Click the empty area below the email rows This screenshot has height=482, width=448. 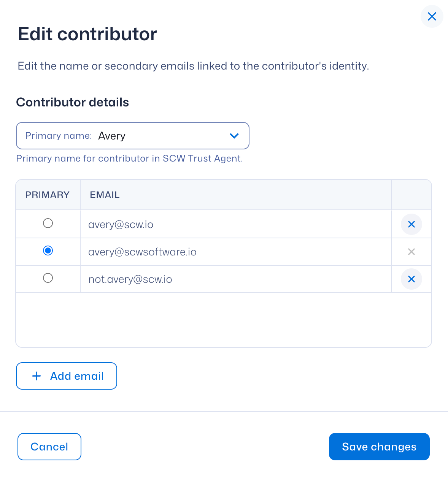(224, 320)
